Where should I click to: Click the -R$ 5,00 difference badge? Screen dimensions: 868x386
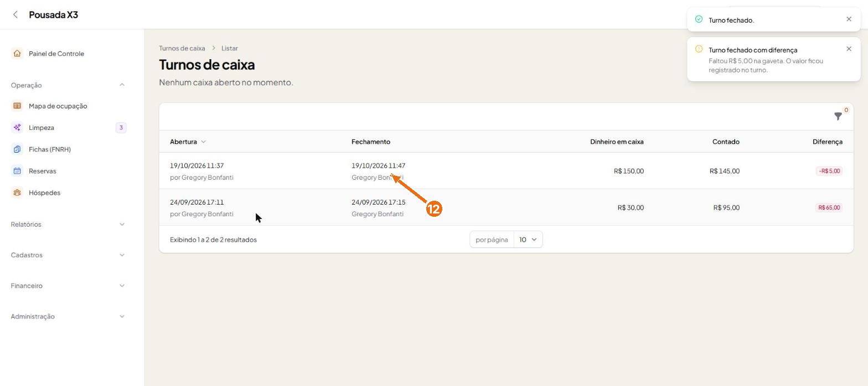click(829, 171)
